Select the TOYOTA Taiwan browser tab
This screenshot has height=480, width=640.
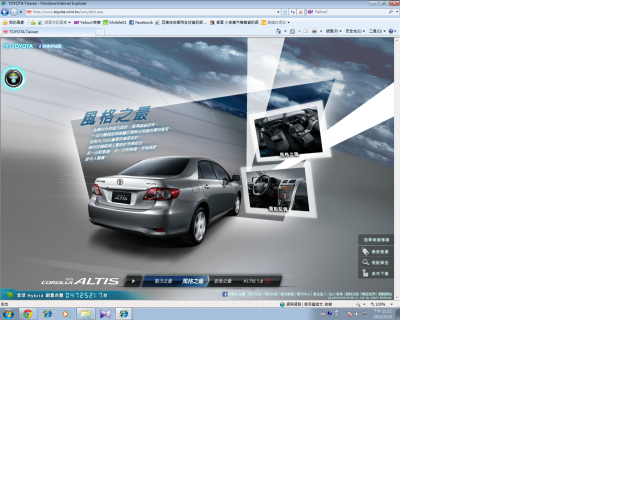coord(48,31)
